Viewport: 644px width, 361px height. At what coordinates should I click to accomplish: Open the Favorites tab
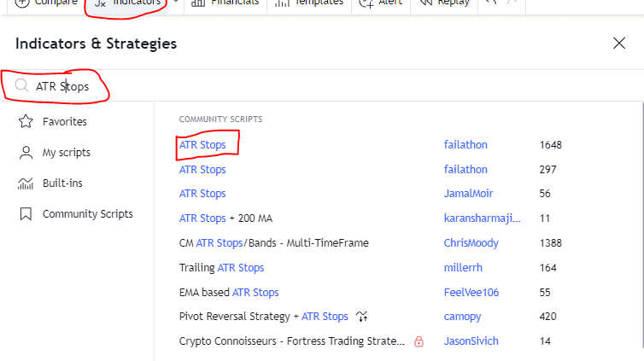tap(64, 122)
